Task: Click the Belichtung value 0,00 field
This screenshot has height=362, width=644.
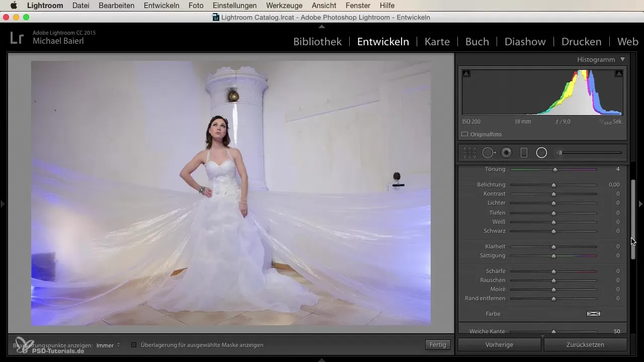Action: [x=614, y=185]
